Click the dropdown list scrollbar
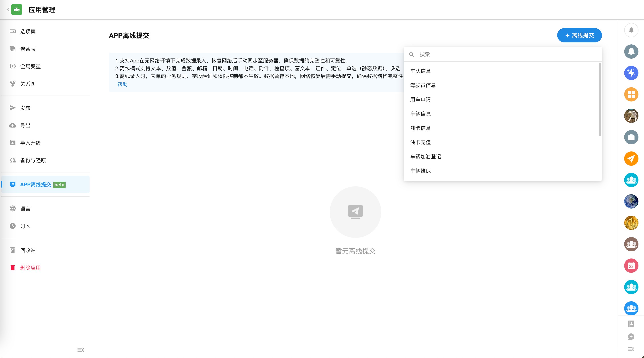The height and width of the screenshot is (358, 644). [600, 99]
